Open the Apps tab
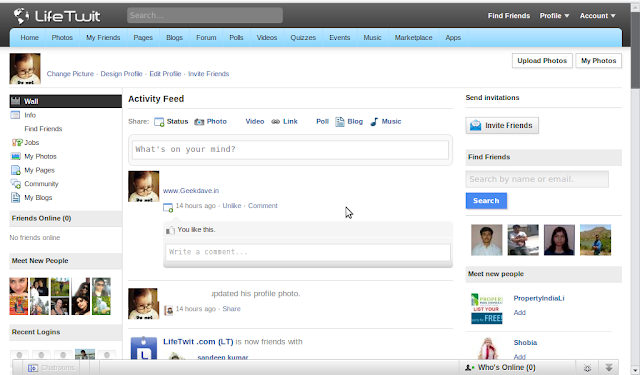This screenshot has height=375, width=640. click(453, 38)
